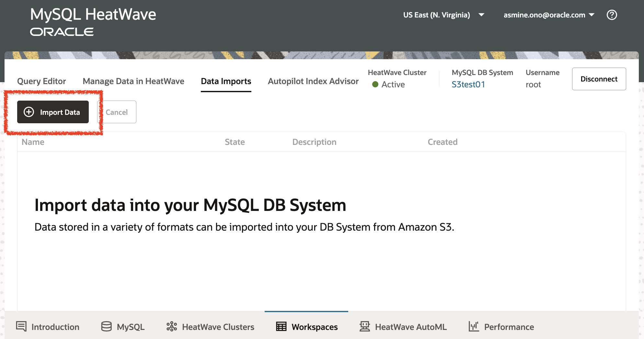The height and width of the screenshot is (339, 644).
Task: Open the Manage Data in HeatWave tab
Action: click(x=133, y=81)
